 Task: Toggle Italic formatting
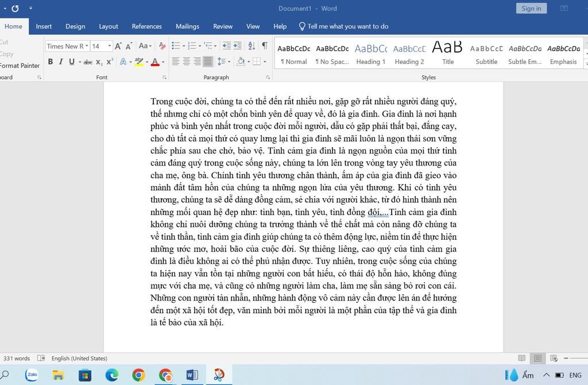61,61
